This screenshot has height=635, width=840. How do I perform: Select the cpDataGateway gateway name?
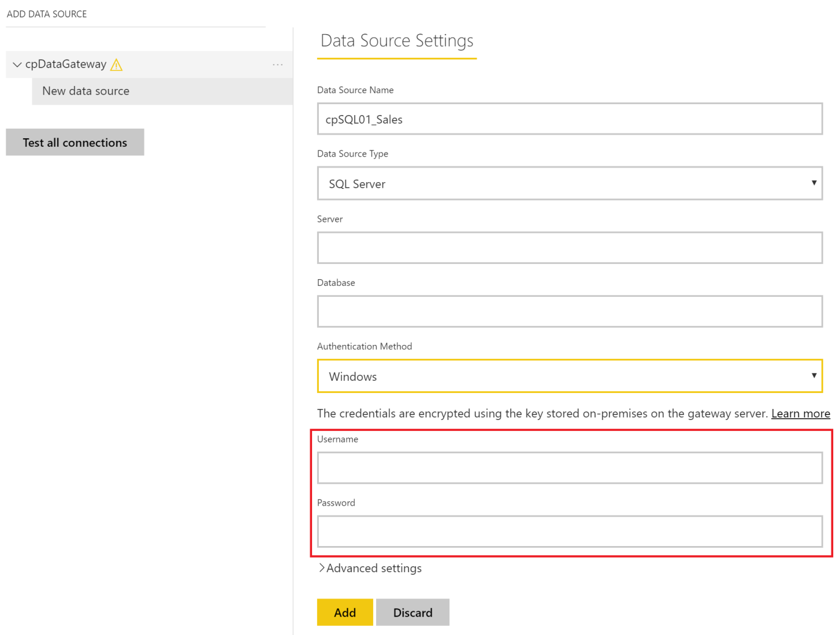click(x=66, y=65)
